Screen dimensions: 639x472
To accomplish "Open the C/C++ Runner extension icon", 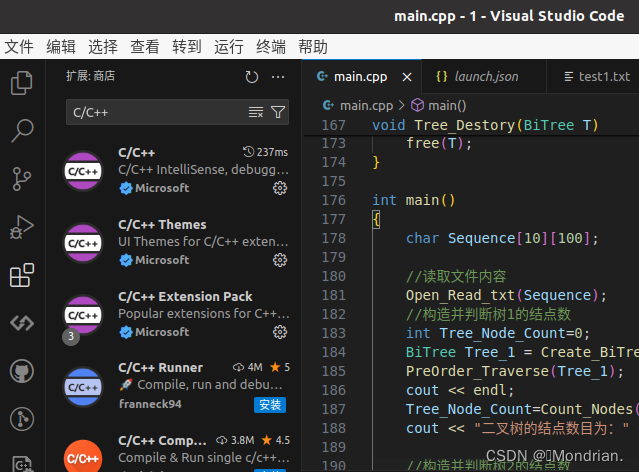I will 83,387.
